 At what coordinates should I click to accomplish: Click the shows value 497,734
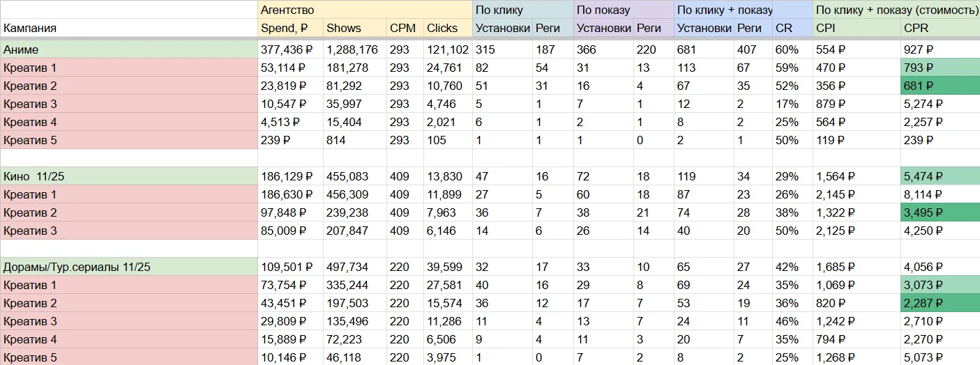(x=355, y=267)
